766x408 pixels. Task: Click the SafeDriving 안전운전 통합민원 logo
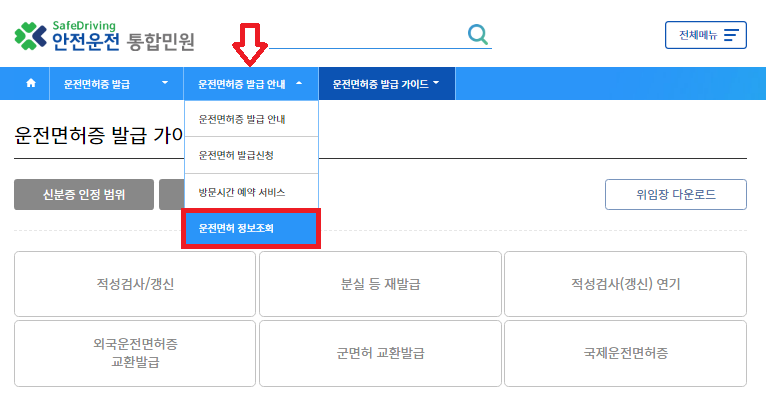(x=105, y=35)
